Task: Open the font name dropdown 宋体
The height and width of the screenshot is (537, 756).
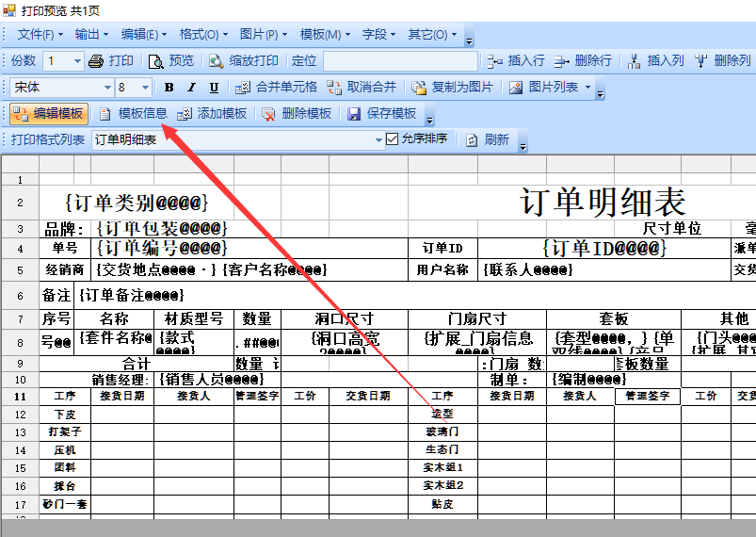Action: [x=104, y=88]
